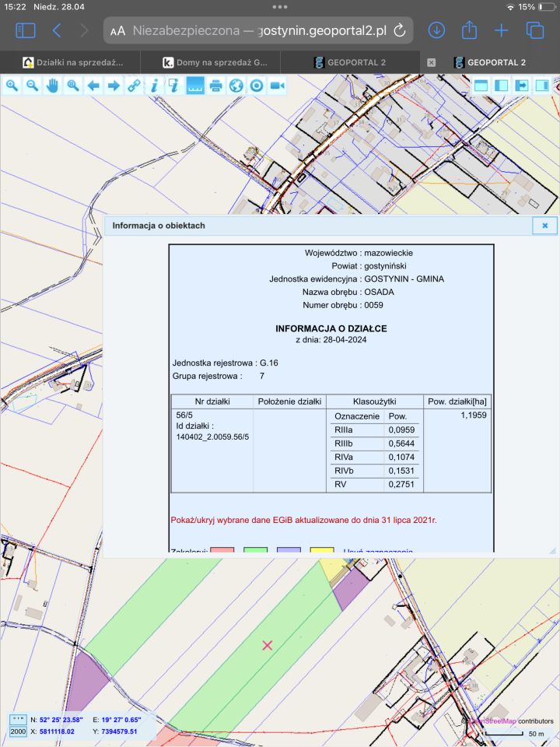
Task: Print the map with printer icon
Action: coord(215,86)
